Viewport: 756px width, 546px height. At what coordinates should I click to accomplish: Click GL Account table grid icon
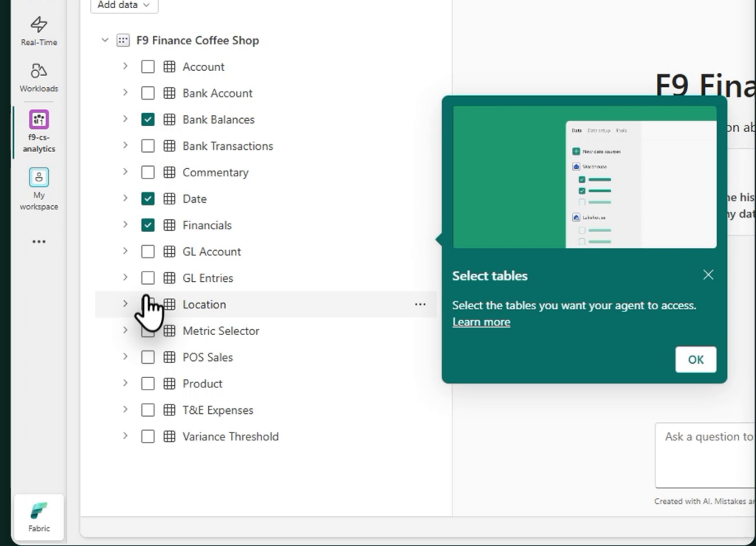tap(169, 252)
